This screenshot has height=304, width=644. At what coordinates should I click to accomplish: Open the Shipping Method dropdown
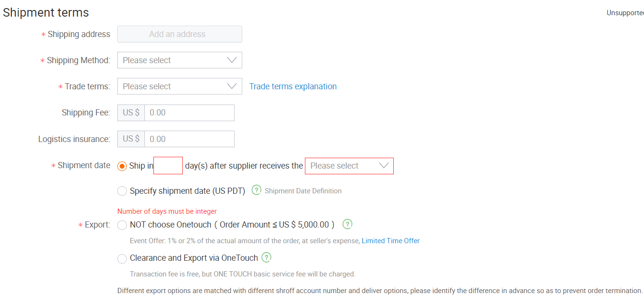179,60
